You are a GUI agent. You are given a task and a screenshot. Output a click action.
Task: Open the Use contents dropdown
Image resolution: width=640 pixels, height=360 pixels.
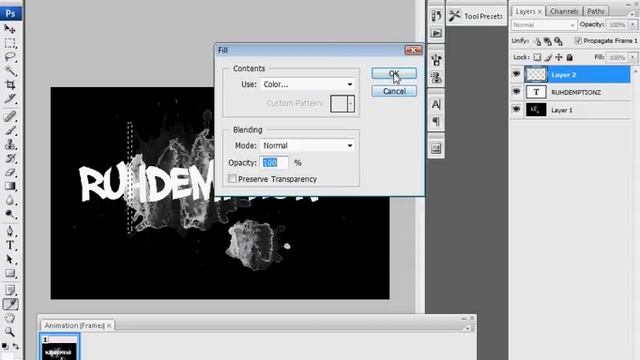pos(307,84)
